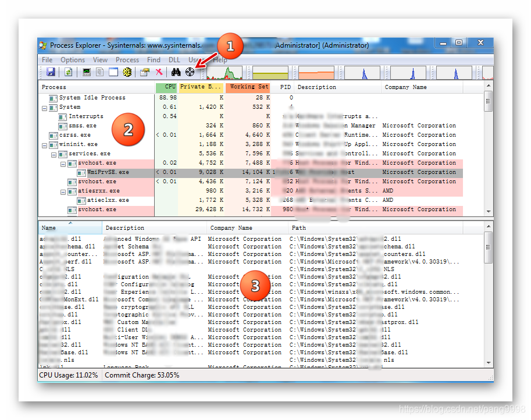Image resolution: width=531 pixels, height=420 pixels.
Task: Click the Show Process Tree toolbar icon
Action: [100, 72]
